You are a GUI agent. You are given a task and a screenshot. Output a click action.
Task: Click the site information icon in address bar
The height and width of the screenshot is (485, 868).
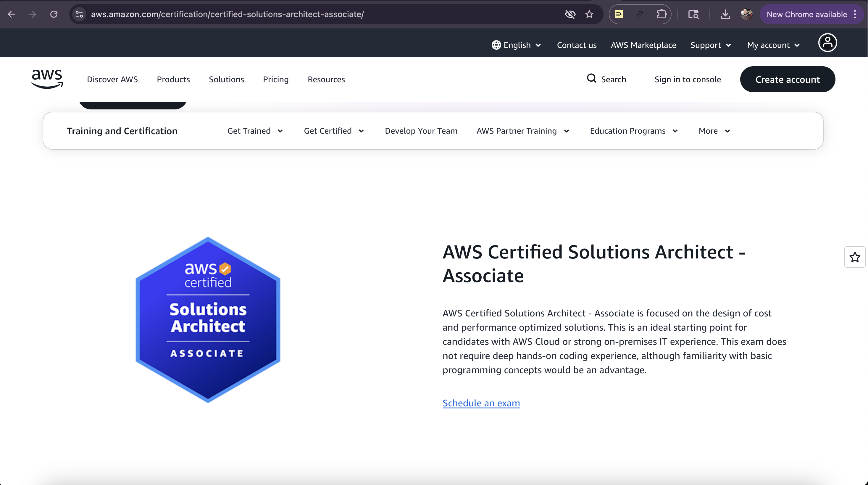pos(79,14)
